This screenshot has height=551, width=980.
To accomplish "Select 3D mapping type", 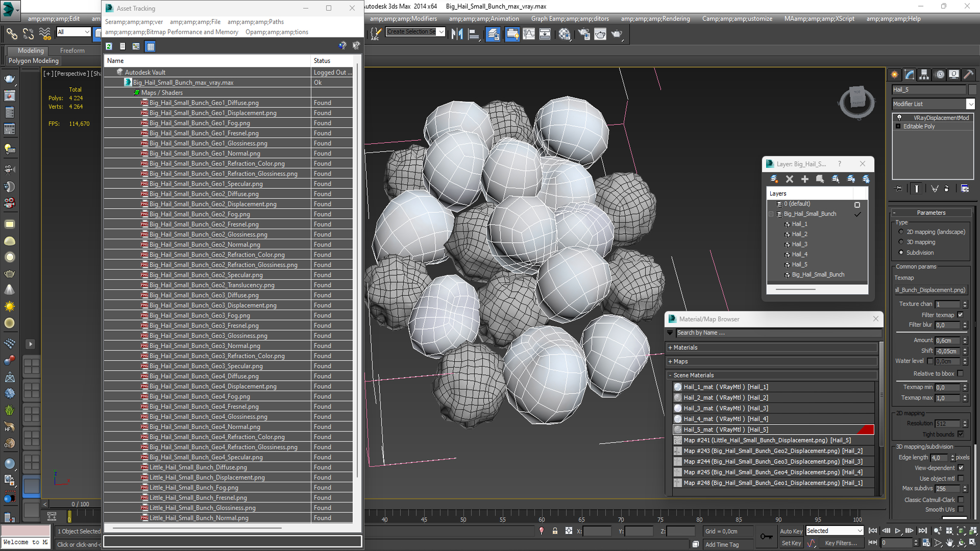I will [901, 242].
